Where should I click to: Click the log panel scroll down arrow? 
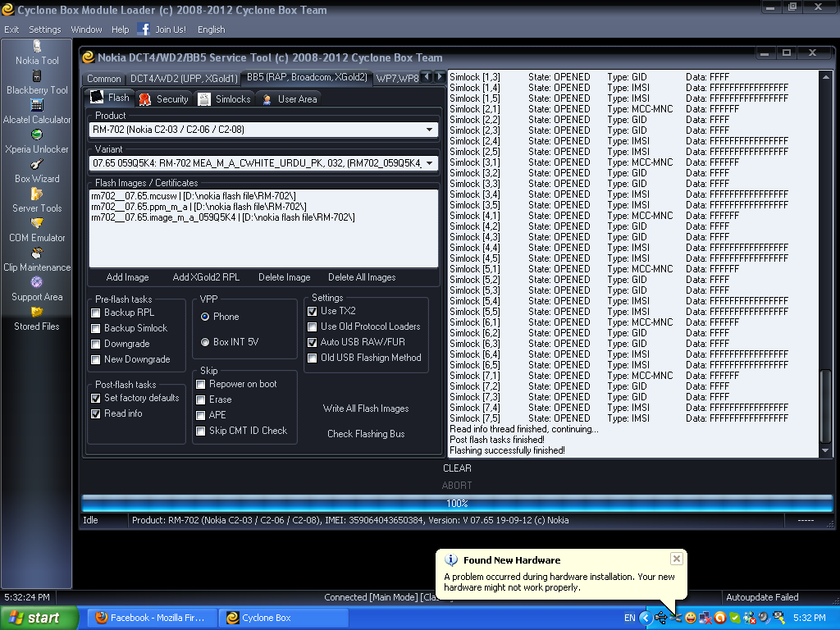(x=825, y=451)
